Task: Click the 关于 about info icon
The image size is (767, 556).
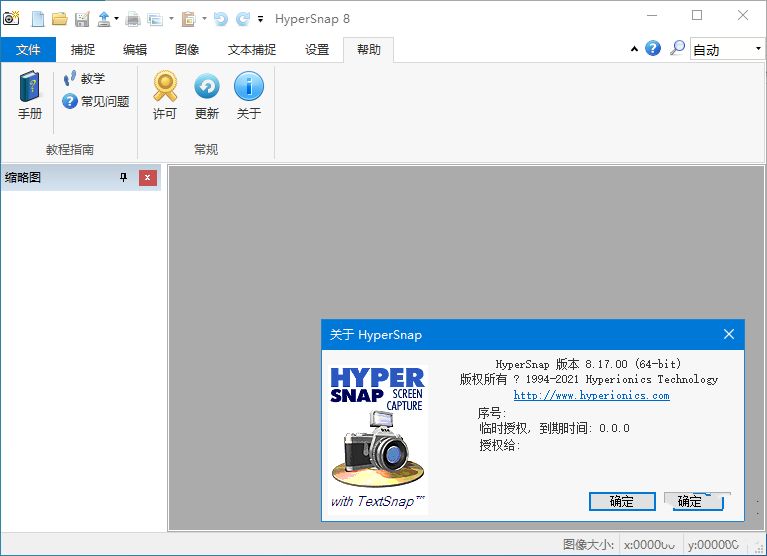Action: pos(249,96)
